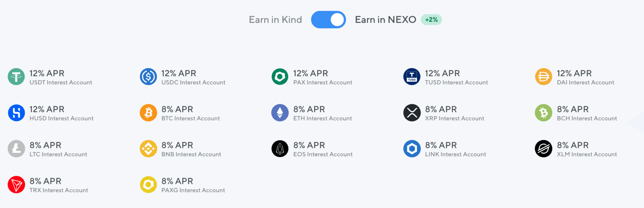Click the Ethereum ETH icon
Viewport: 644px width, 208px height.
[280, 113]
